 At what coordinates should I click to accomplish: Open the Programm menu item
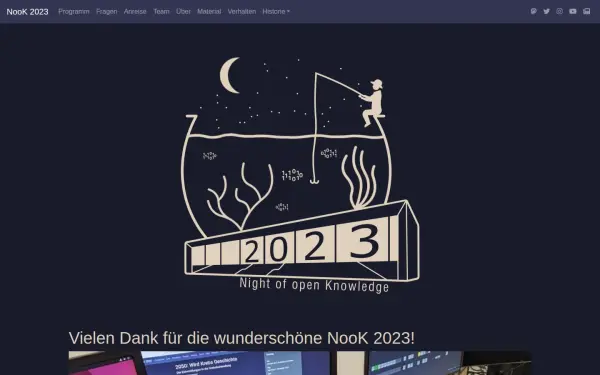[74, 11]
